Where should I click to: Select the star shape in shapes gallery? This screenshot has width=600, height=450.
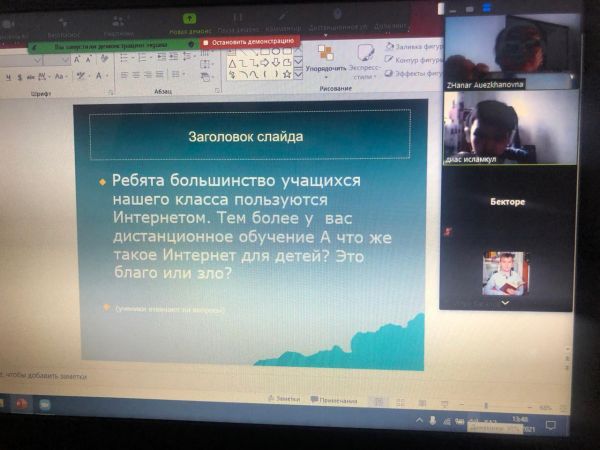(x=285, y=74)
